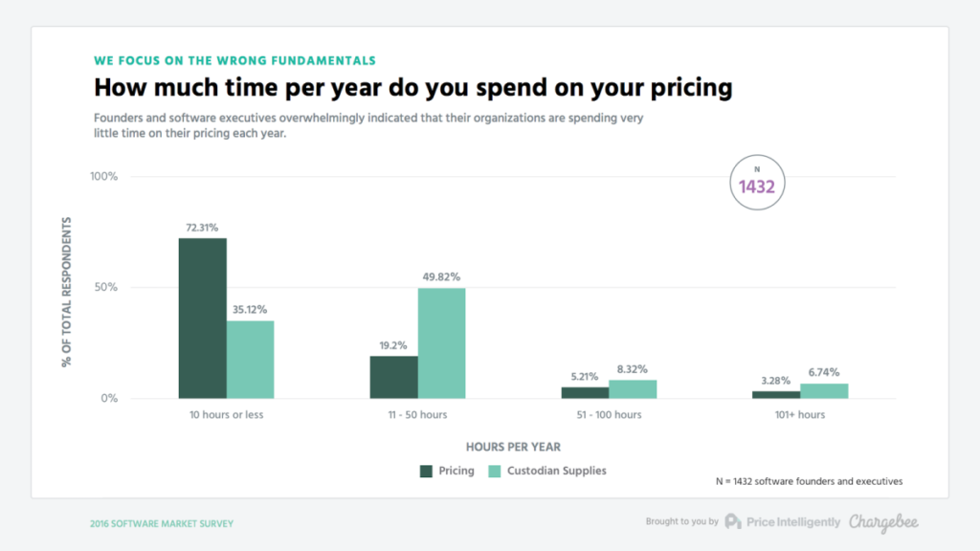This screenshot has width=980, height=551.
Task: Click the '11 - 50 hours' axis label
Action: (417, 415)
